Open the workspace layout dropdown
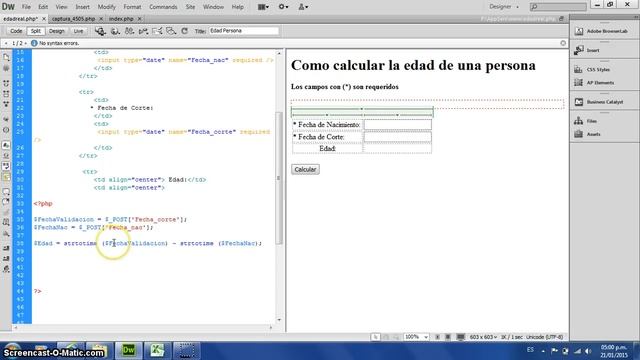The width and height of the screenshot is (640, 360). [263, 7]
